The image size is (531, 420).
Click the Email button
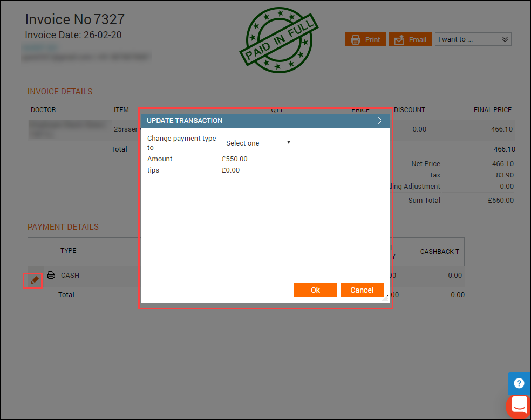click(x=410, y=39)
